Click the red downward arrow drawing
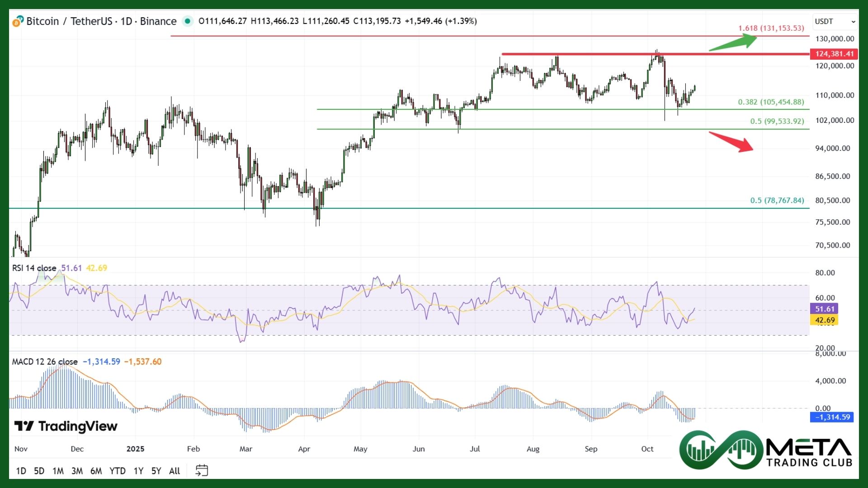The width and height of the screenshot is (868, 488). point(731,141)
